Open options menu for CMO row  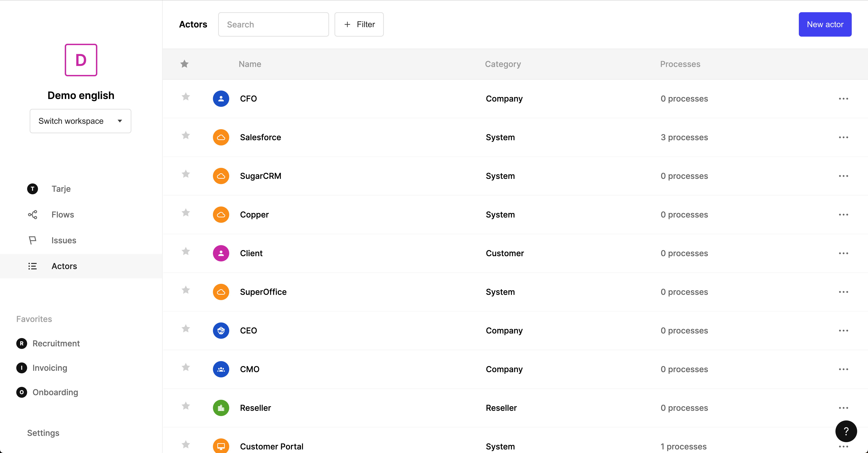(844, 369)
